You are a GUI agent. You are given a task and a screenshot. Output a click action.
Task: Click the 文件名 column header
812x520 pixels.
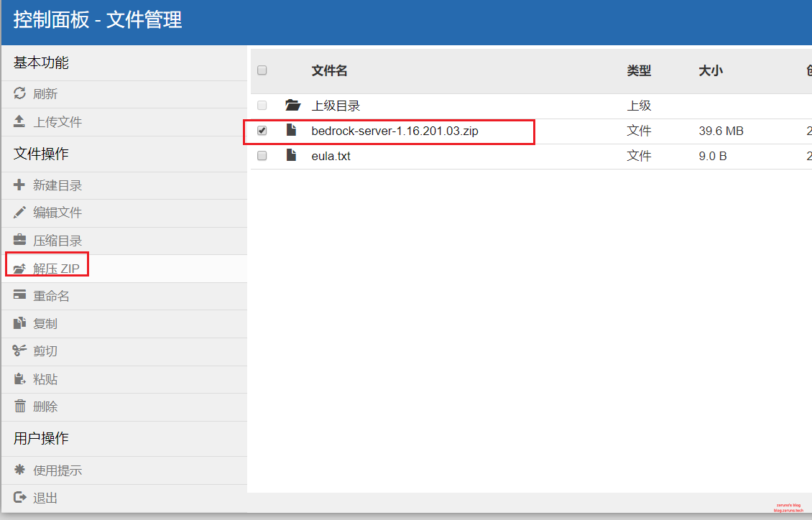[329, 70]
